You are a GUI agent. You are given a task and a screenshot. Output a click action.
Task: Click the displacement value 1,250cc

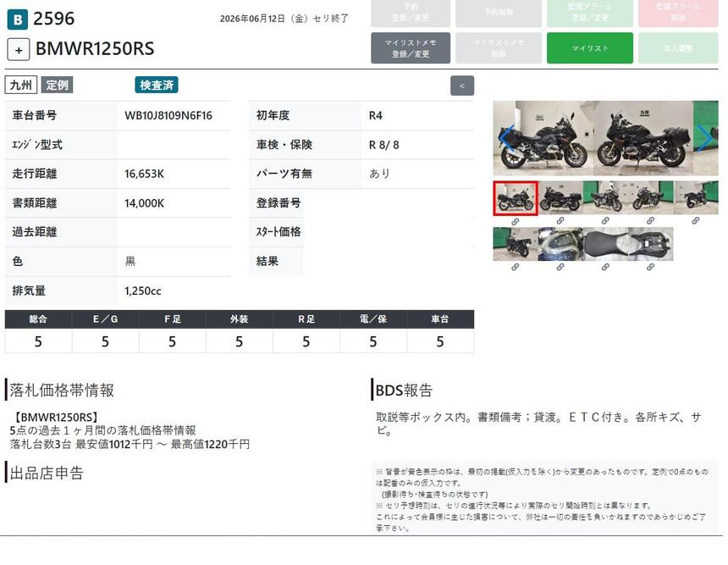coord(142,291)
